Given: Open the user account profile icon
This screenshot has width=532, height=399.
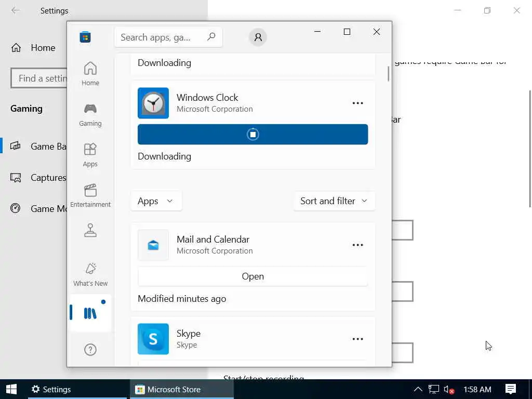Looking at the screenshot, I should coord(258,37).
